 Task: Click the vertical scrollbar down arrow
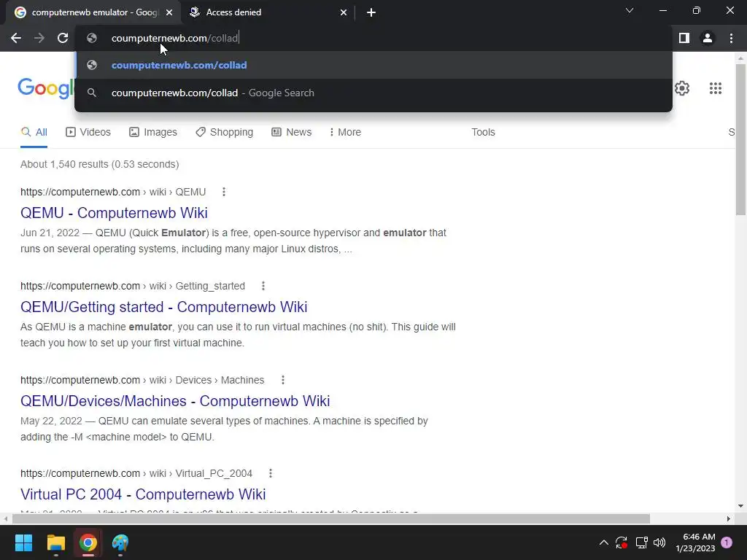[x=740, y=506]
